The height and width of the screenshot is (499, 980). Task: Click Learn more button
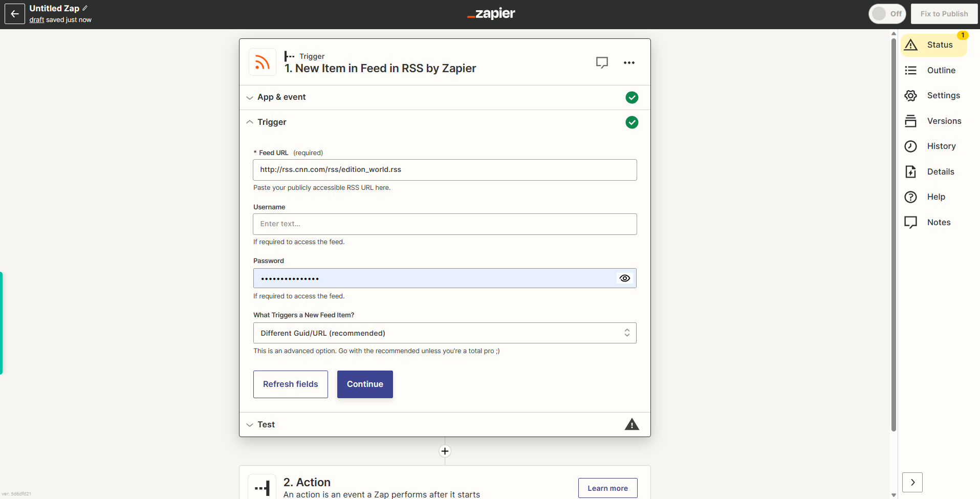click(x=607, y=488)
